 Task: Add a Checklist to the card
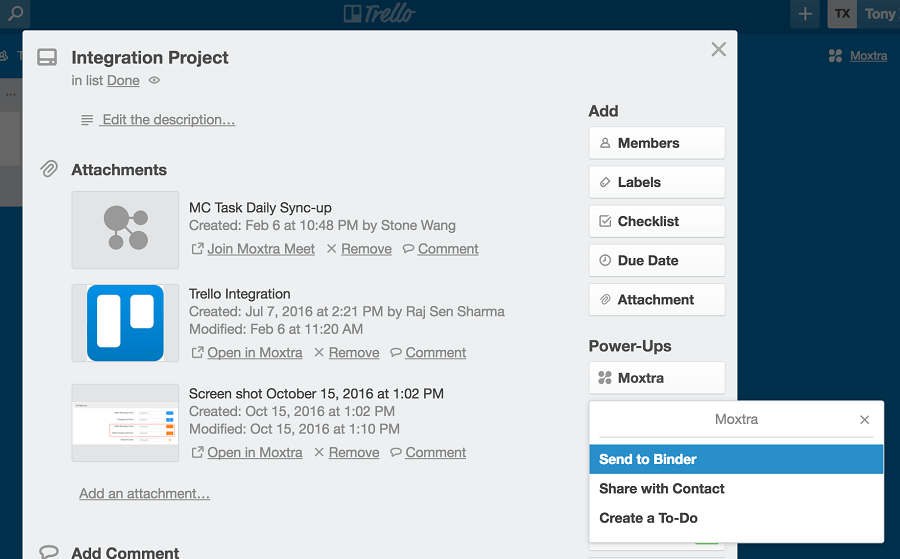point(657,221)
